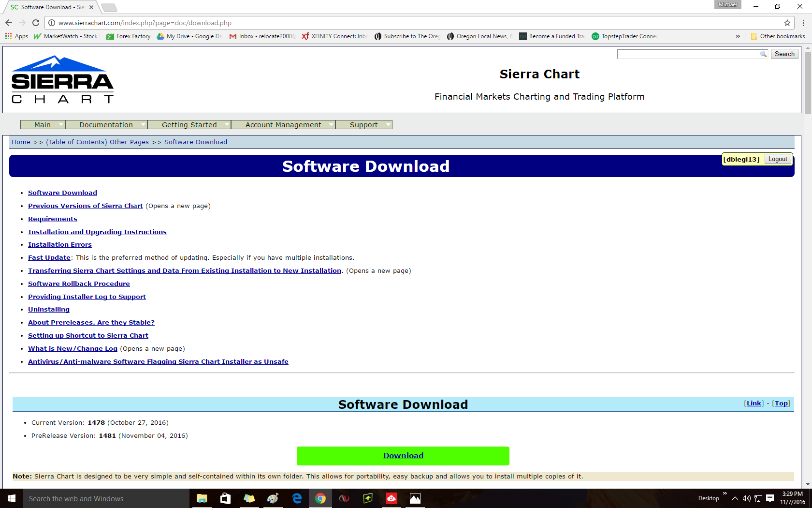
Task: Open the Subscribe to The Oregonian bookmark
Action: pyautogui.click(x=407, y=36)
